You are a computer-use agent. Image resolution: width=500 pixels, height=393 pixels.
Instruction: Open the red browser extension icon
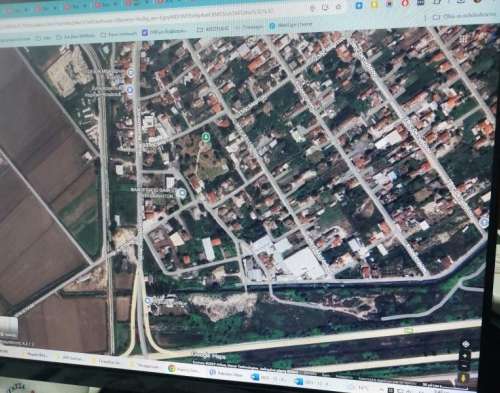[405, 4]
